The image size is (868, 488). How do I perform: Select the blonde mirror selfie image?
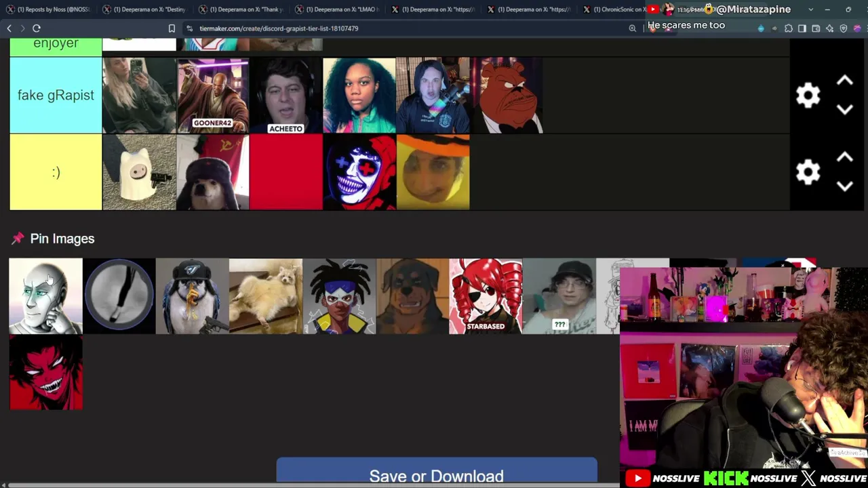(139, 96)
